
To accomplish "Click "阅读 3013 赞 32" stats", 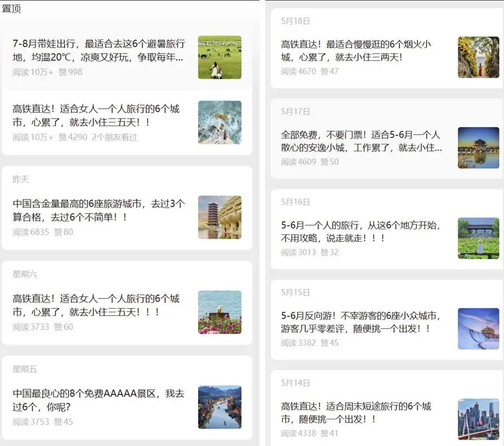I will coord(309,253).
